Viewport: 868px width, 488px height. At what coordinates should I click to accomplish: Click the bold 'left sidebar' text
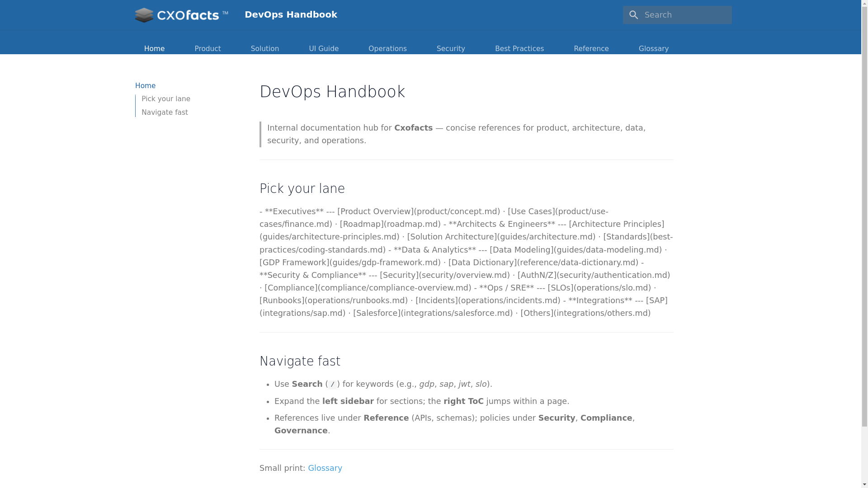(x=348, y=401)
